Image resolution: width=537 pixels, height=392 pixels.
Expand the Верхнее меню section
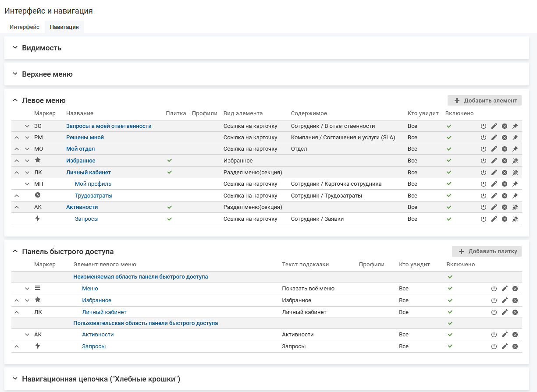click(x=15, y=74)
